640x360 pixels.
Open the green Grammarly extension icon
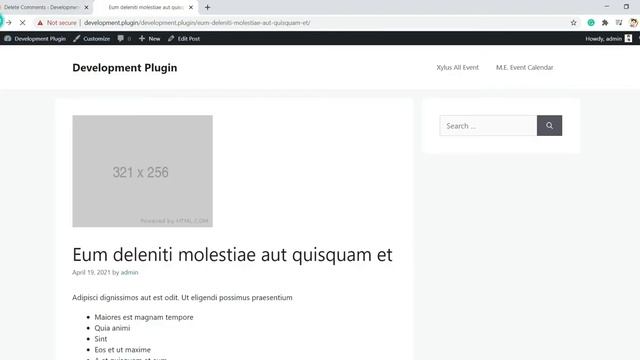591,23
